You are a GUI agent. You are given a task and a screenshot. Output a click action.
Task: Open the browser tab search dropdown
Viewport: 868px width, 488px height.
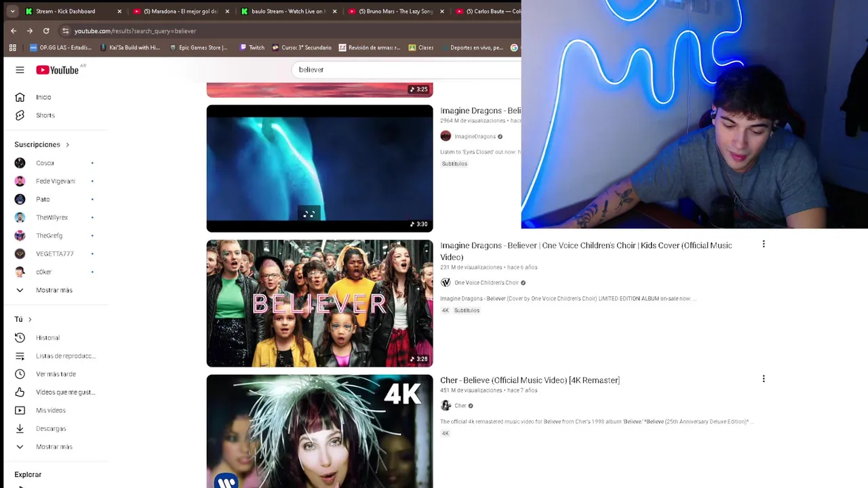pos(12,11)
